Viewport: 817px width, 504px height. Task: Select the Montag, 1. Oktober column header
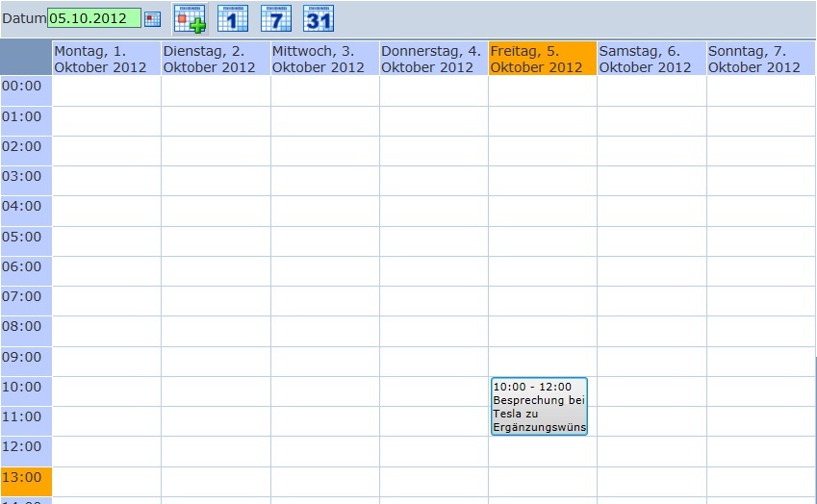(106, 59)
